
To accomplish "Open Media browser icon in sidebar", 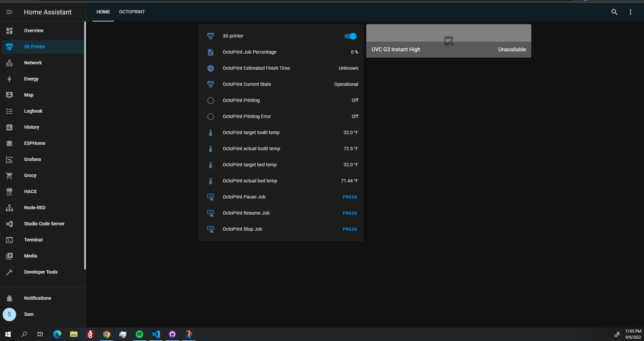I will click(x=9, y=256).
